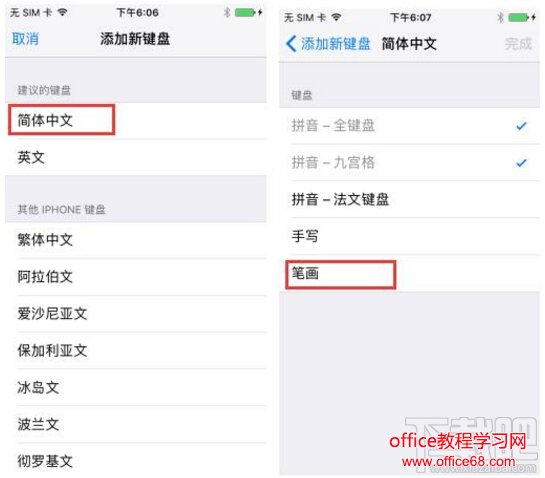Tap 完成 to finish selection
The height and width of the screenshot is (478, 545).
click(518, 44)
